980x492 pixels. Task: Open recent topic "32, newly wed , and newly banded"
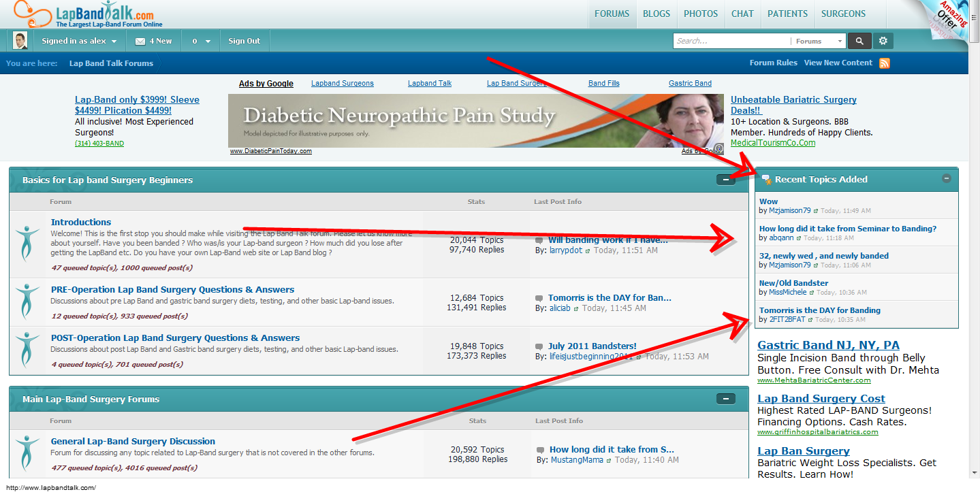click(824, 256)
